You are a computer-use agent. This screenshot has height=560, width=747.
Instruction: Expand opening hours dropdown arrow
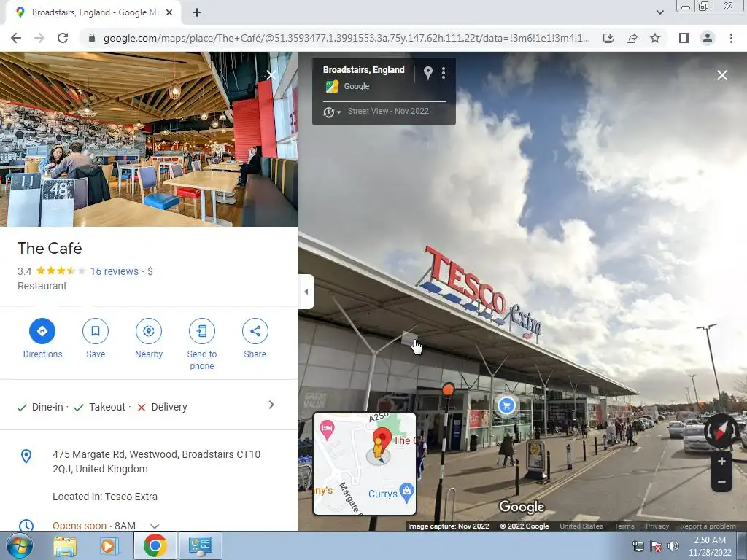click(x=155, y=526)
